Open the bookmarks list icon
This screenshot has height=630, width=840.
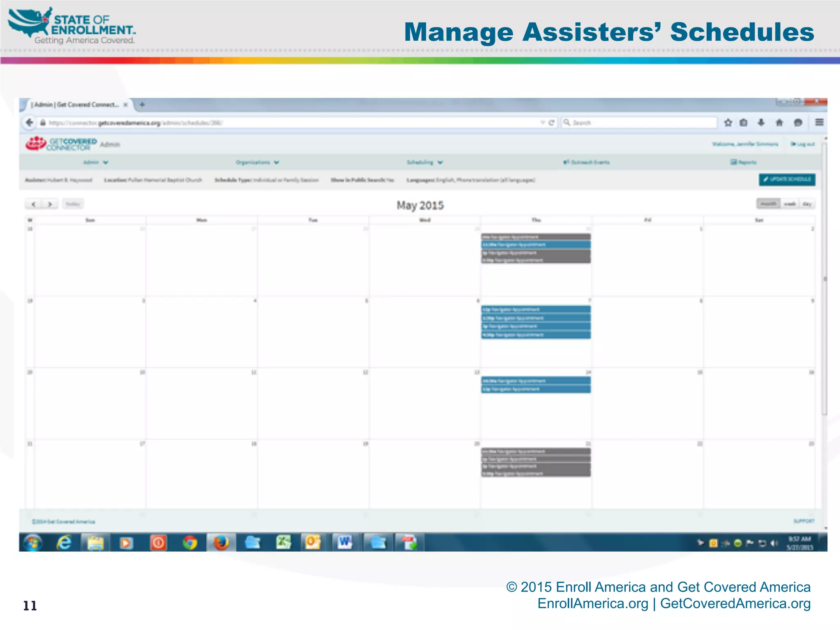coord(744,123)
